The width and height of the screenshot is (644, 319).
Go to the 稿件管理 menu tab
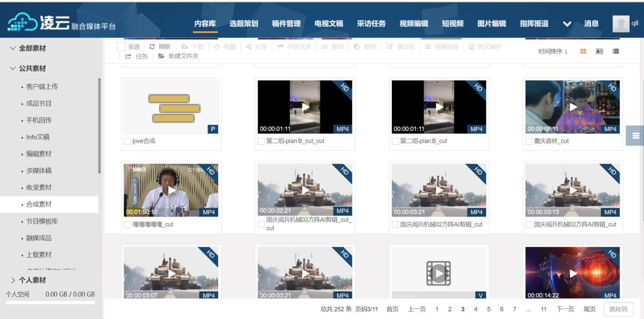286,23
